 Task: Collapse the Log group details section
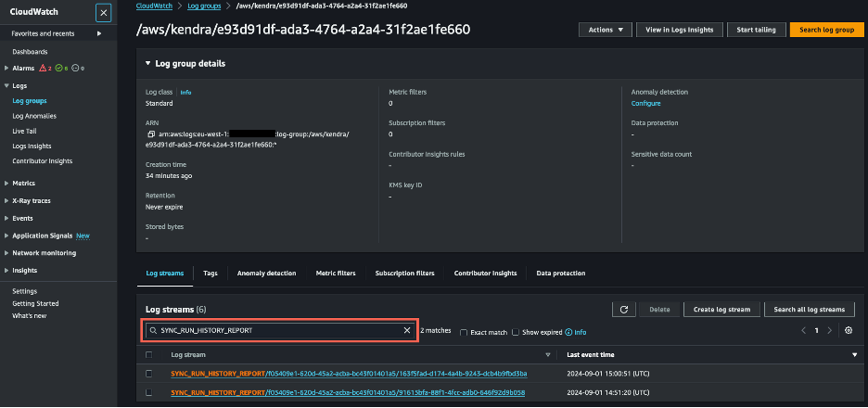[x=147, y=64]
